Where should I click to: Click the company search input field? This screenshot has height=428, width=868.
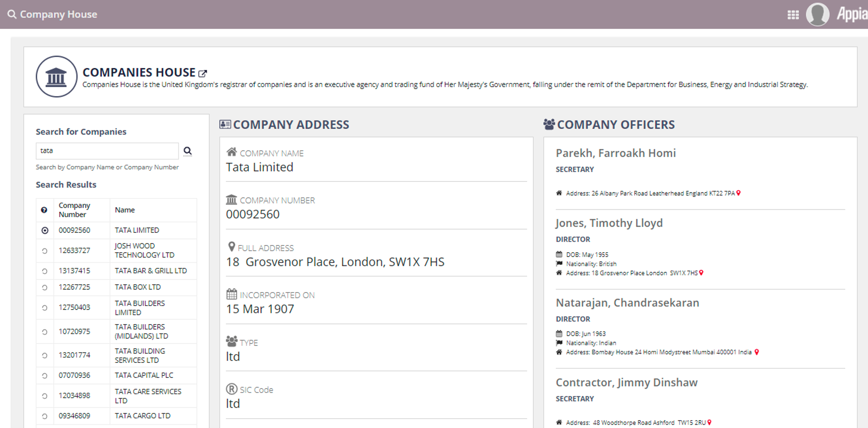(107, 151)
